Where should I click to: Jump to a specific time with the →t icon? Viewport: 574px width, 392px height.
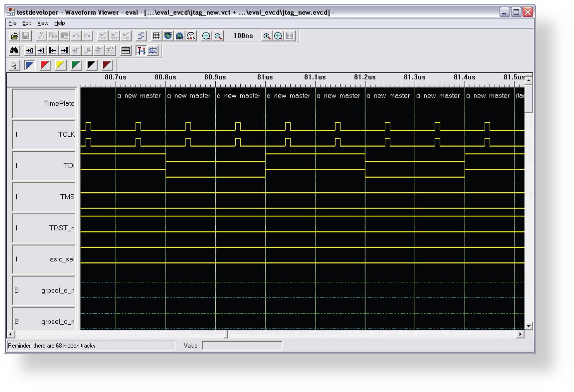pyautogui.click(x=41, y=50)
